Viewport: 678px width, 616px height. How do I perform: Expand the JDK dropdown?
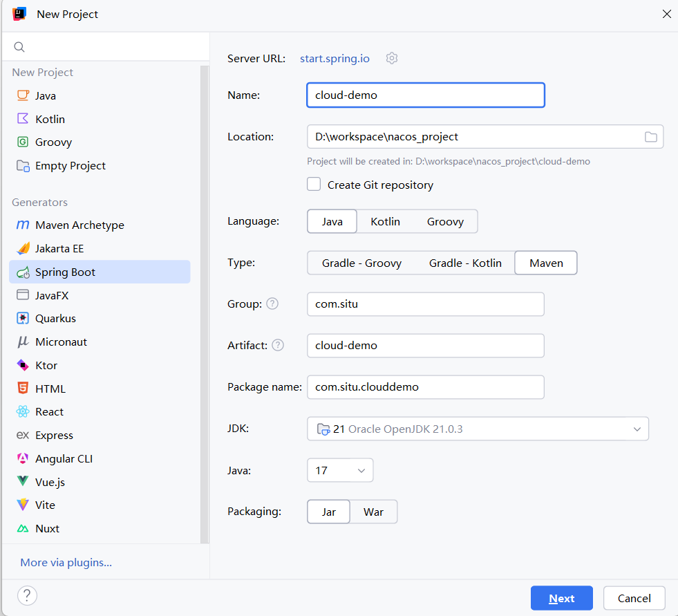tap(478, 429)
